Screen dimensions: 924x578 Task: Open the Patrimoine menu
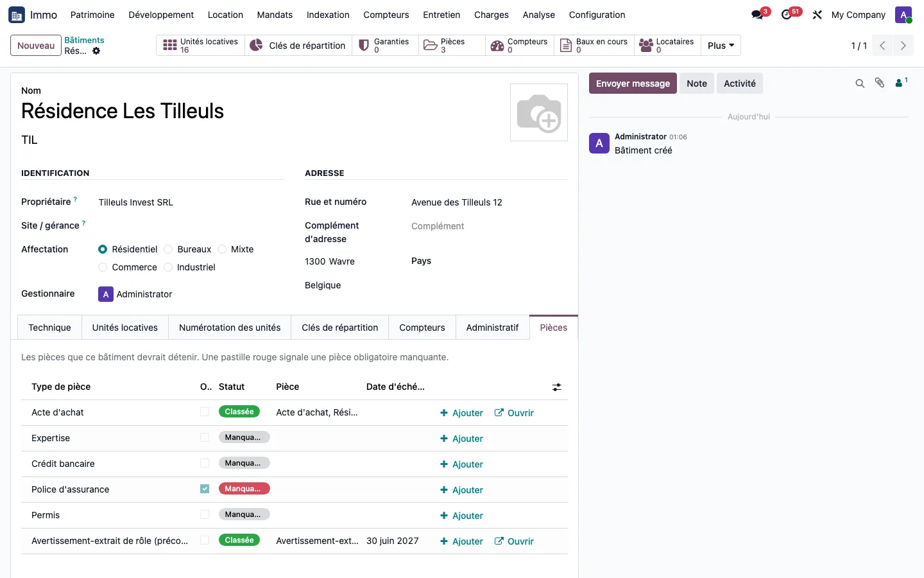point(92,15)
